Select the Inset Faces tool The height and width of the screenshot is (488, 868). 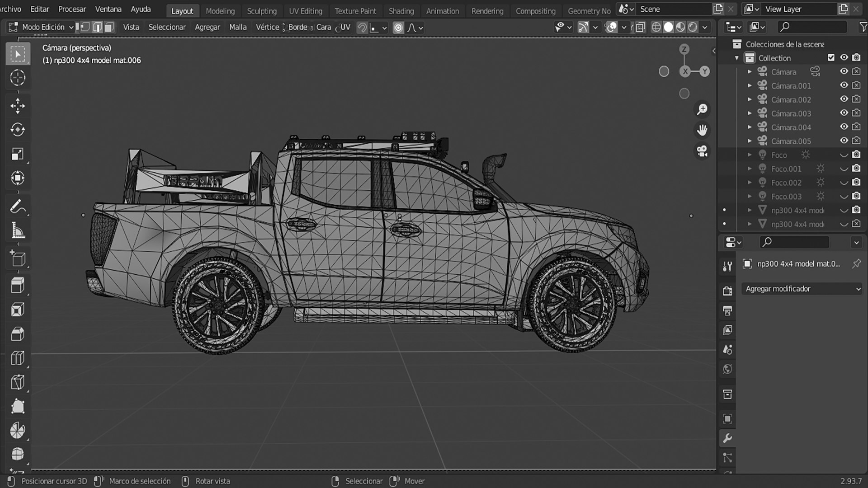[18, 310]
